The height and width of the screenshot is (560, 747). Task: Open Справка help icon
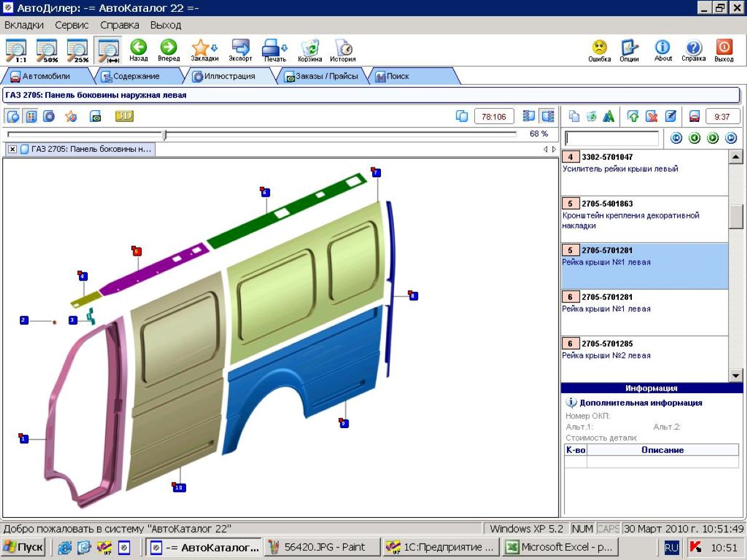pyautogui.click(x=693, y=50)
